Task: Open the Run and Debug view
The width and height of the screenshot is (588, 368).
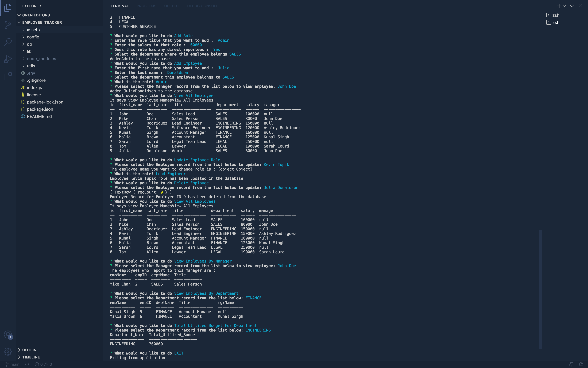Action: 8,59
